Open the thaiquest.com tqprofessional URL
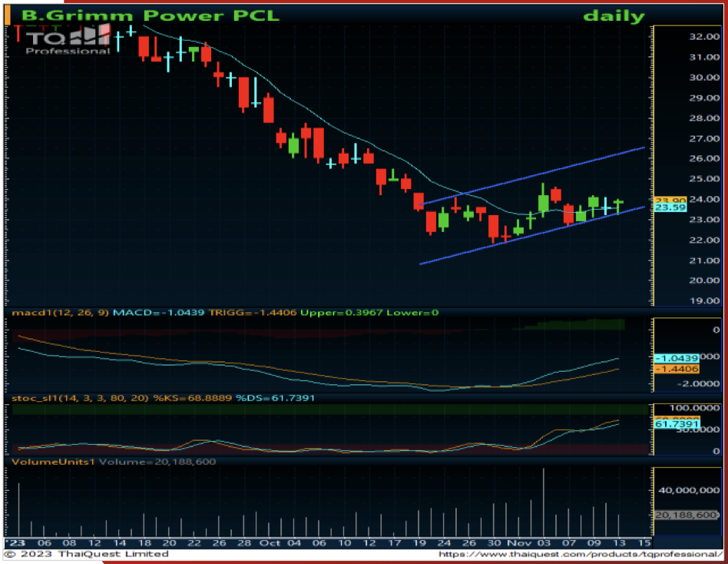 (x=581, y=554)
